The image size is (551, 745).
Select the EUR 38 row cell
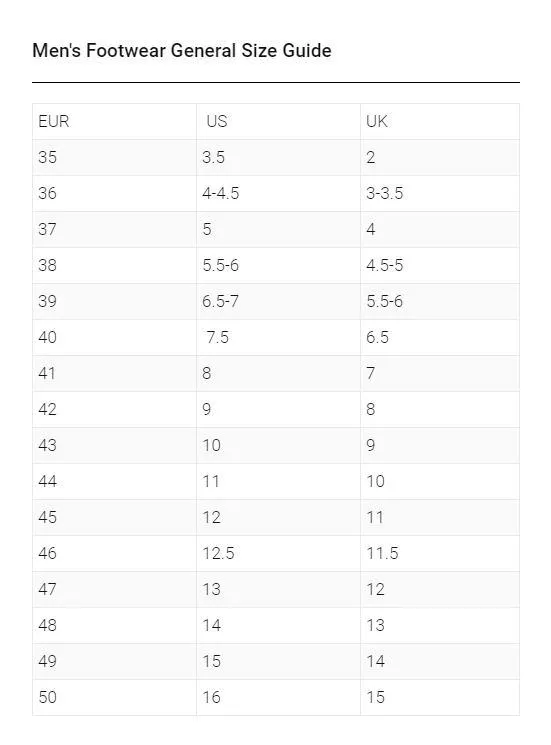tap(114, 265)
